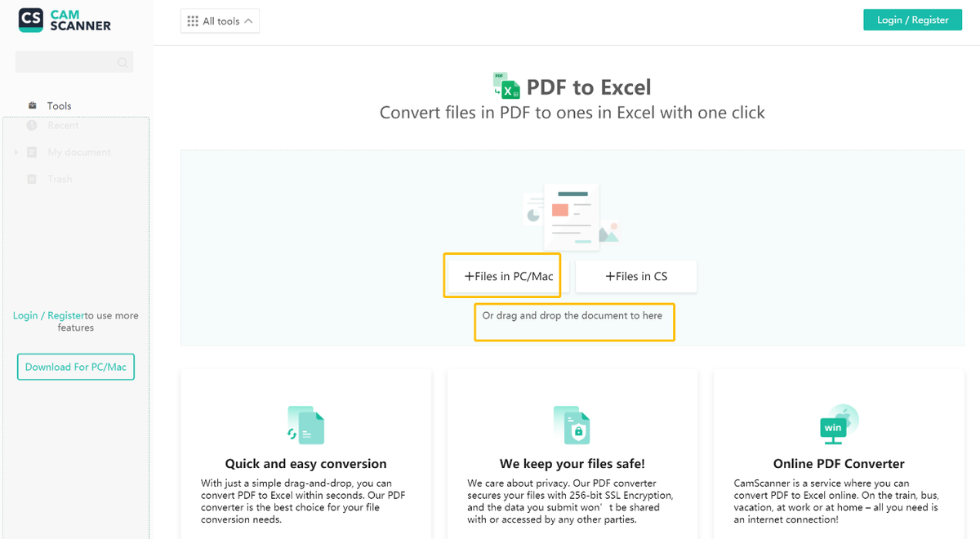Expand the My document tree arrow
Screen dimensions: 980x539
[16, 153]
